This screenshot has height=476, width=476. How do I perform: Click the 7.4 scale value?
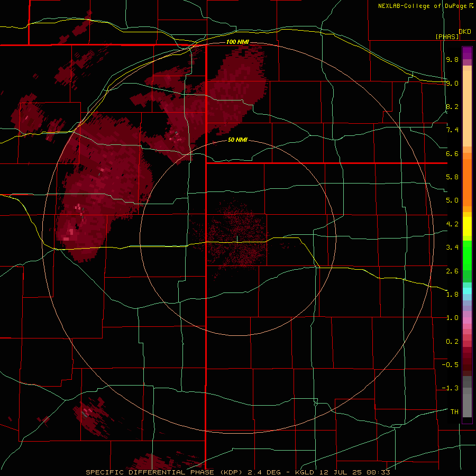click(452, 130)
